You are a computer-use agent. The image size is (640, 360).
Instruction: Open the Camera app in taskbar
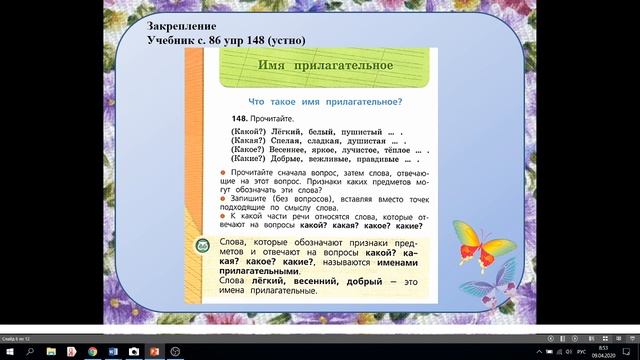134,352
